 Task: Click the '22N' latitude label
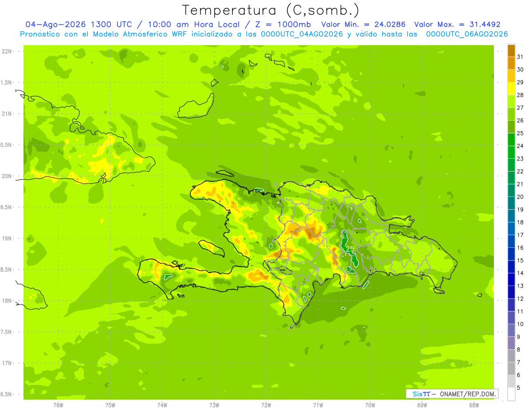click(x=8, y=51)
